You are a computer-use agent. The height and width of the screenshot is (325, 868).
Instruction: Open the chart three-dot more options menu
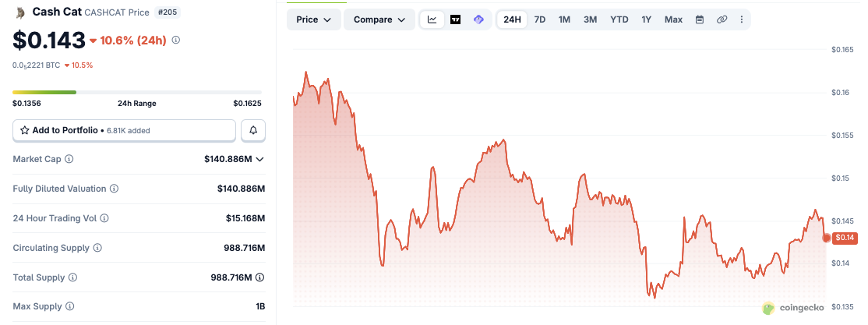pyautogui.click(x=742, y=19)
